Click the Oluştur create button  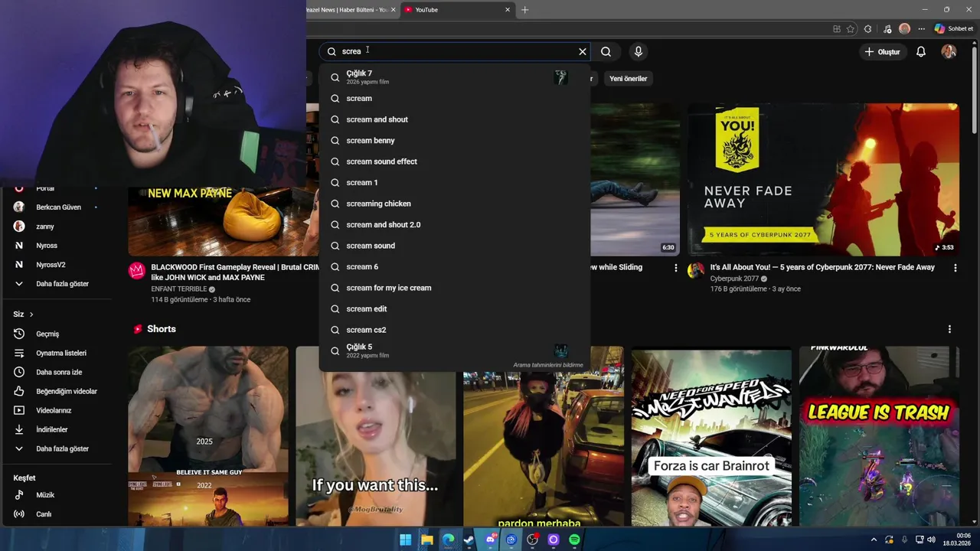[x=881, y=51]
